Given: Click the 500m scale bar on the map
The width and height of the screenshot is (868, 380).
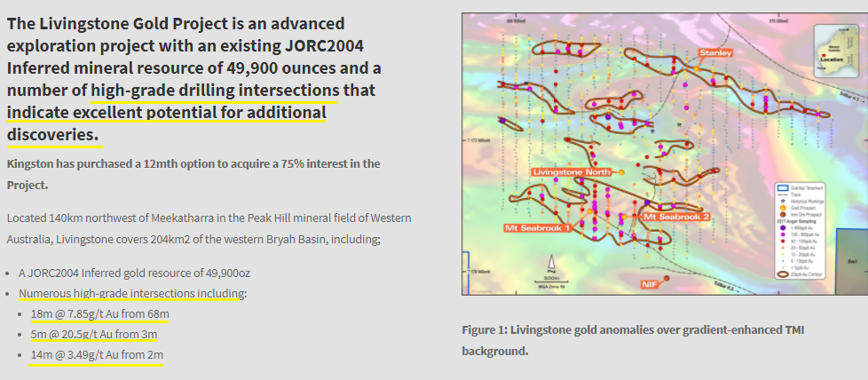Looking at the screenshot, I should pyautogui.click(x=551, y=278).
